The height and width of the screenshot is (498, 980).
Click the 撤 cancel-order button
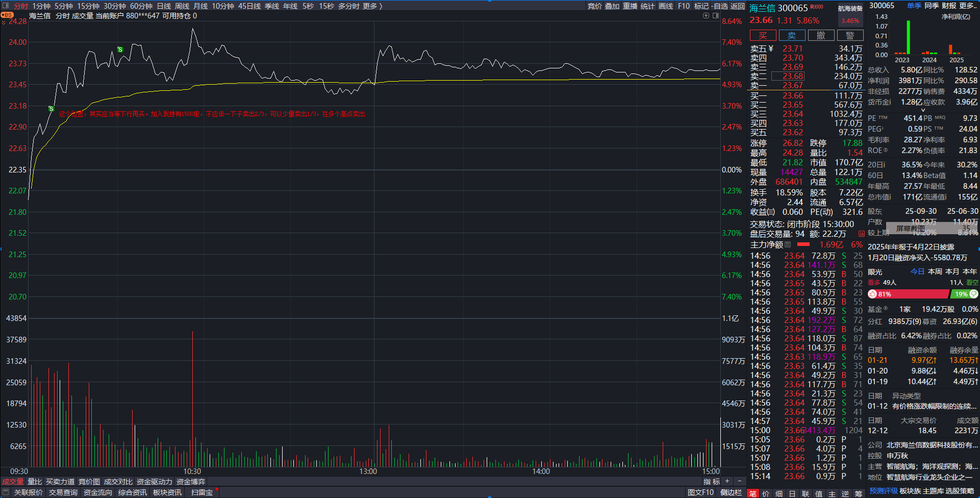821,35
